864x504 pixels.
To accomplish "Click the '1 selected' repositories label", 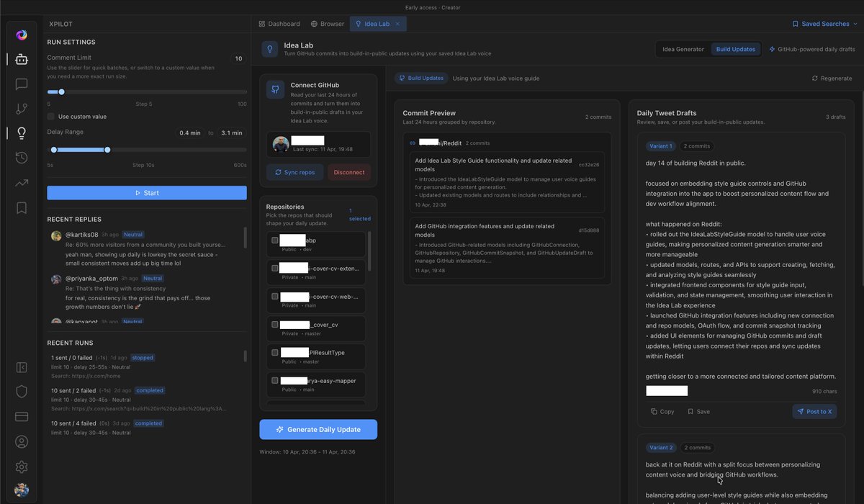I will [360, 215].
